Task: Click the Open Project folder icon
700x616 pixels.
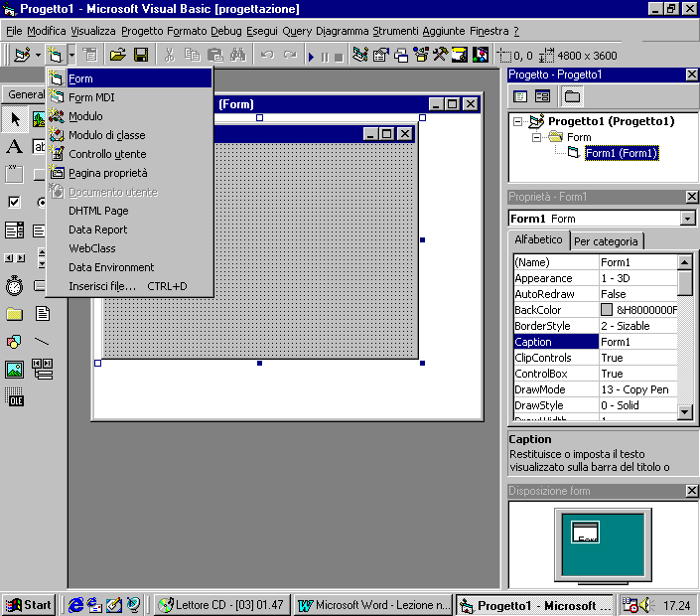Action: click(117, 56)
